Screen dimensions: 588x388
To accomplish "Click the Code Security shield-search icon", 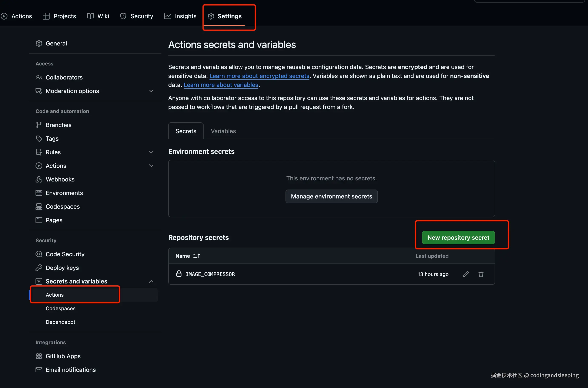I will click(39, 254).
